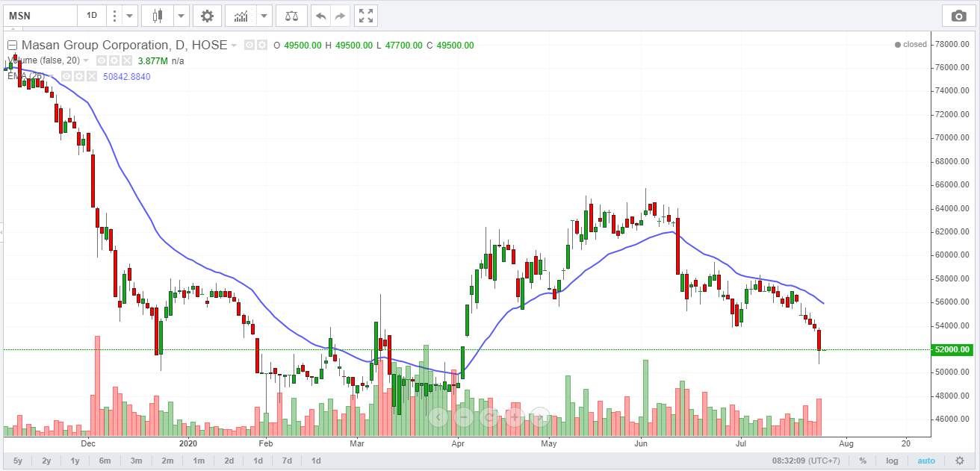The width and height of the screenshot is (980, 471).
Task: Zoom out using the minus navigation button
Action: click(x=464, y=416)
